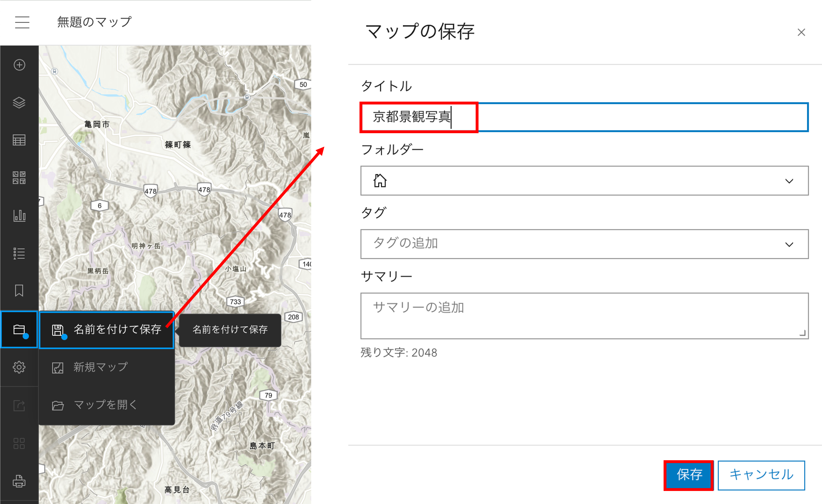Click the home icon in the folder field

(380, 181)
